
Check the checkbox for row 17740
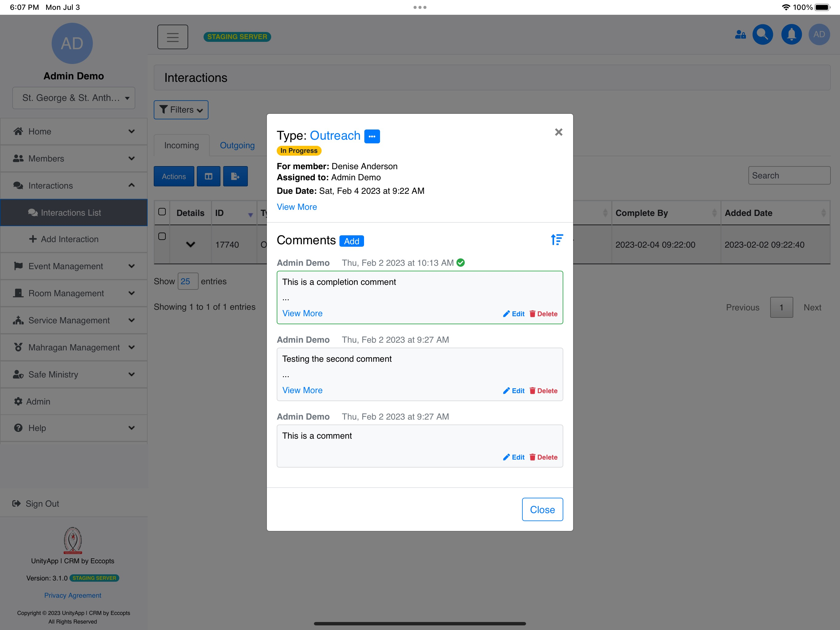(x=162, y=236)
